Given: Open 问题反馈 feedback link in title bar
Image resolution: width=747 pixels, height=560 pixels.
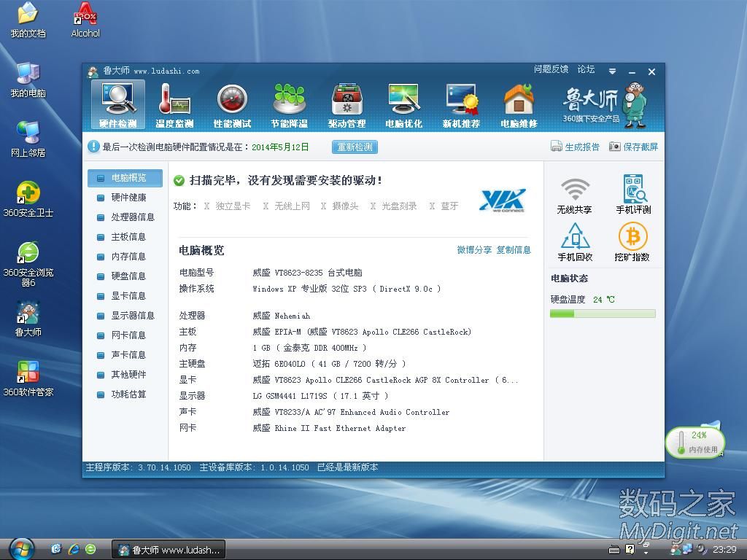Looking at the screenshot, I should click(551, 69).
